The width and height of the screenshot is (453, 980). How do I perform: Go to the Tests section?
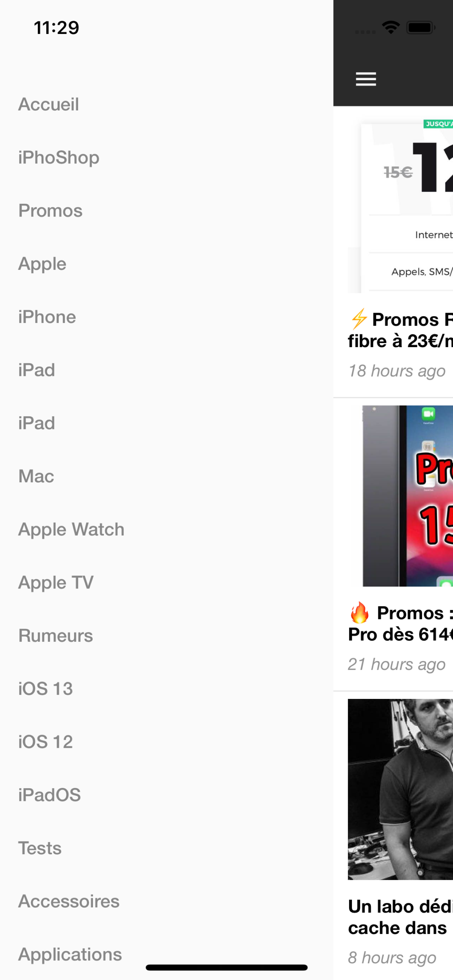tap(40, 848)
